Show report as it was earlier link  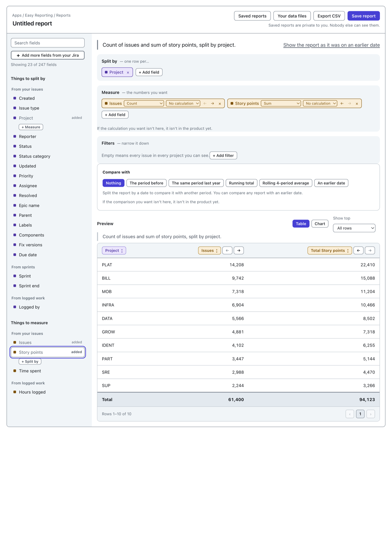[x=331, y=45]
